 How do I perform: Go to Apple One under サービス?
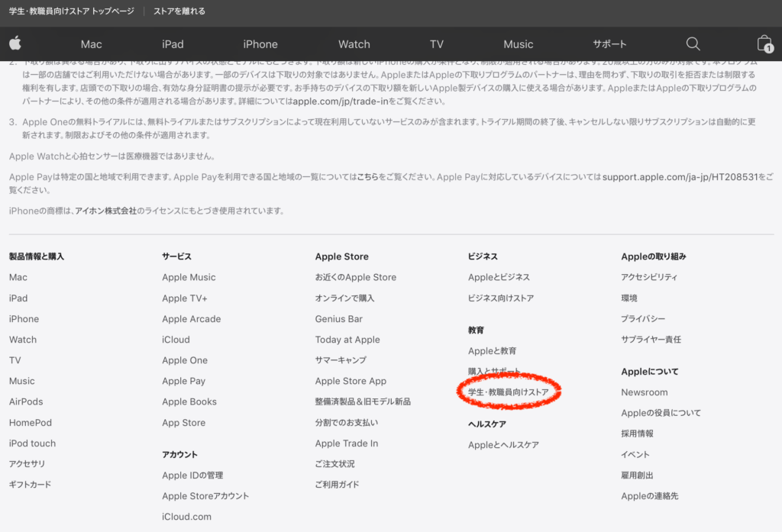[185, 360]
